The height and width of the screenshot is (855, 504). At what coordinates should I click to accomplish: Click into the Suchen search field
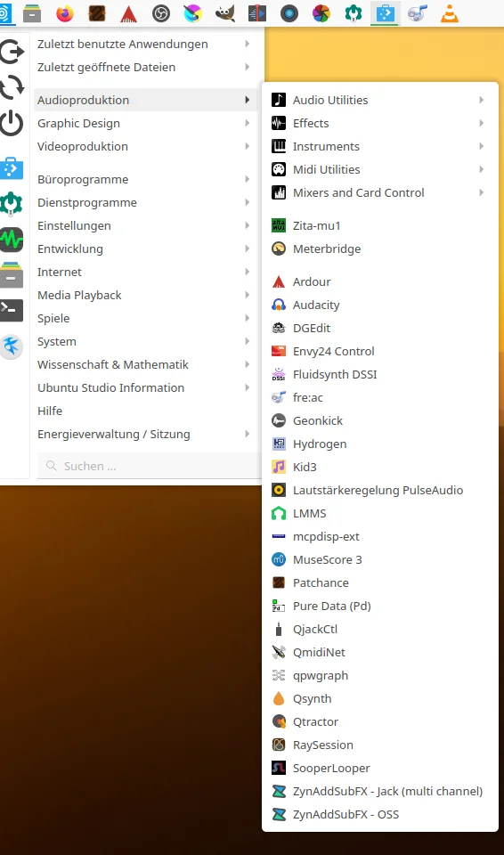pos(150,466)
